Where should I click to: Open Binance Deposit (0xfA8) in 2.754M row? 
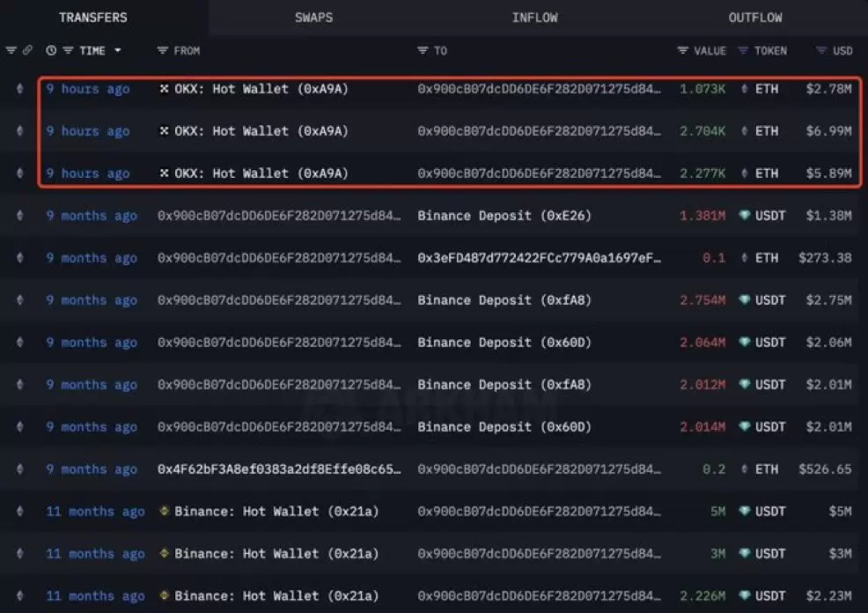(504, 300)
